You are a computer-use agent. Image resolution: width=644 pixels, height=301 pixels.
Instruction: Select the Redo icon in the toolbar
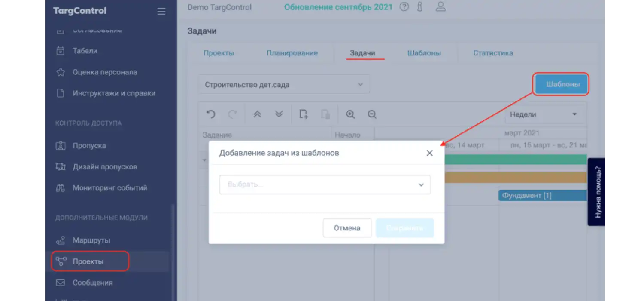pyautogui.click(x=233, y=114)
